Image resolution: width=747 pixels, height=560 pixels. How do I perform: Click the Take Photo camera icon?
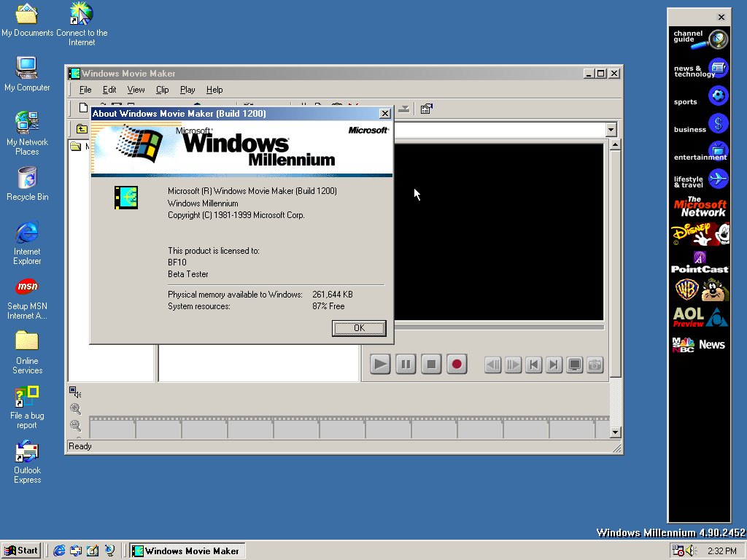pos(595,365)
